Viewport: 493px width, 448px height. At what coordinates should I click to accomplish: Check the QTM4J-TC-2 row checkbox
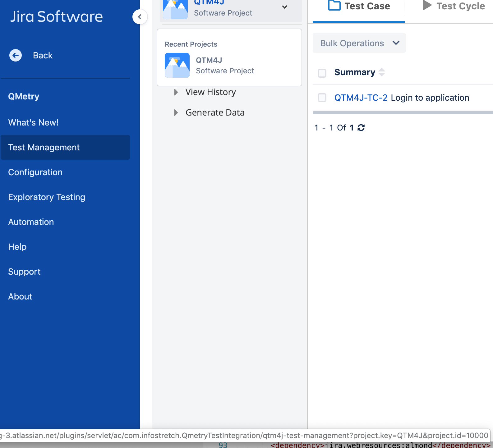tap(322, 98)
